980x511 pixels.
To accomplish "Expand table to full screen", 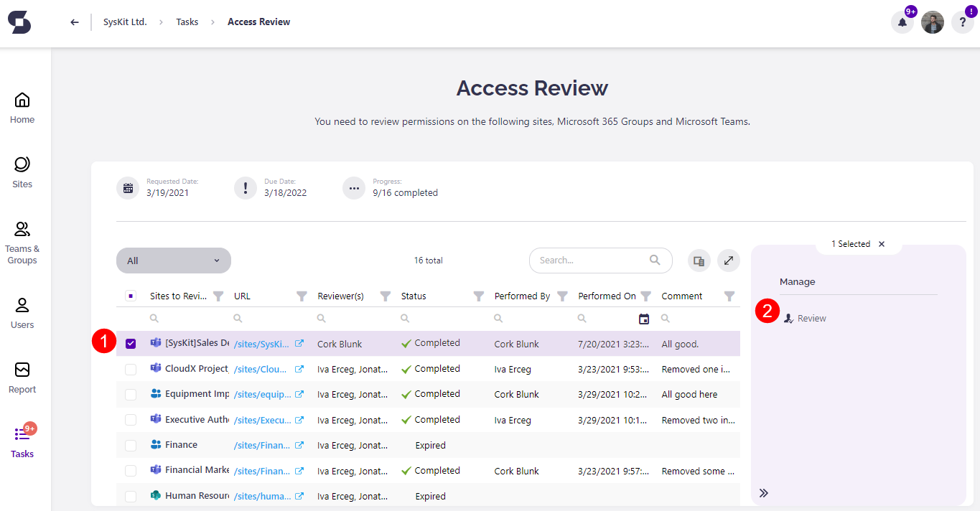I will [x=728, y=261].
